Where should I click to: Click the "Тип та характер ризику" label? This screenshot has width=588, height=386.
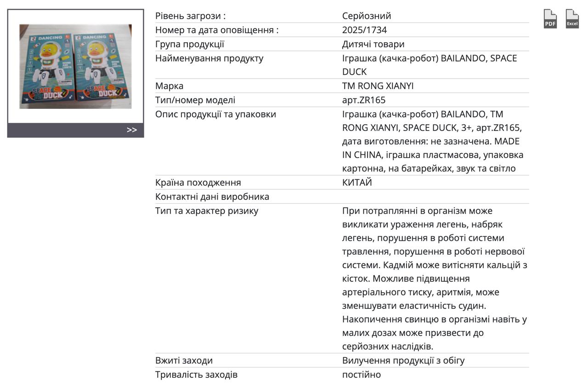[x=207, y=211]
